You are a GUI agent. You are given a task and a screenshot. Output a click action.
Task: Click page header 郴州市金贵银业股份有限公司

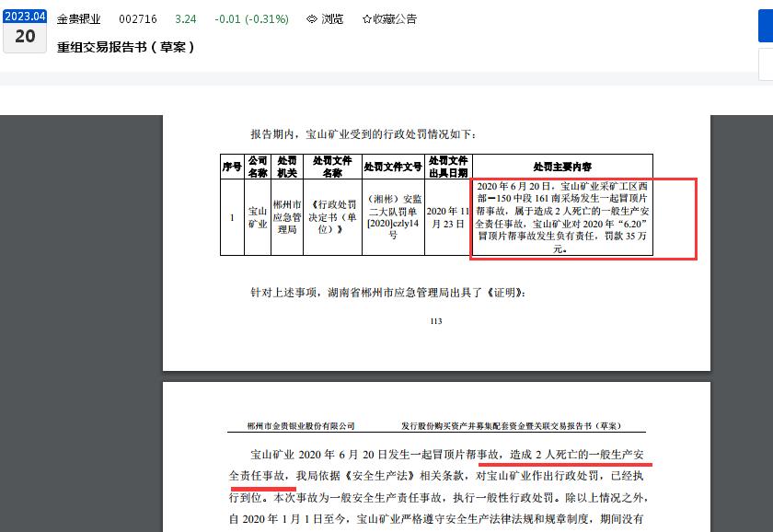tap(301, 425)
